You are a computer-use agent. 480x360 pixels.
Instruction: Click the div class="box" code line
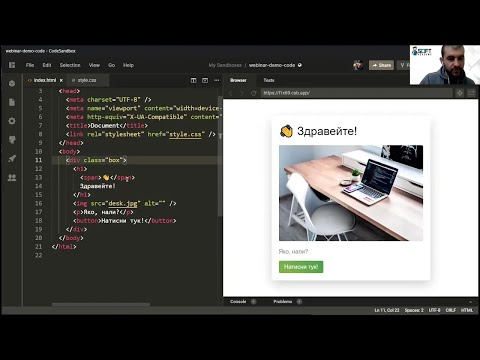tap(96, 160)
